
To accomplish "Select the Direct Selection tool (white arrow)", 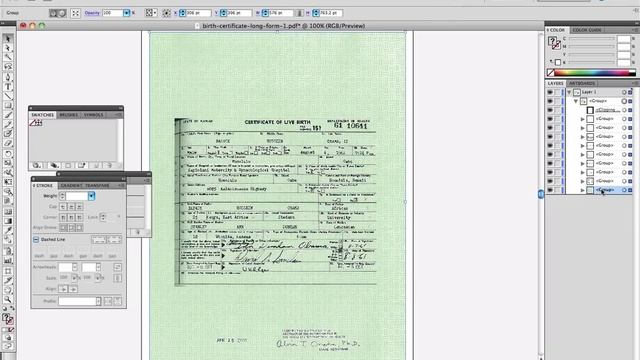I will pos(8,48).
